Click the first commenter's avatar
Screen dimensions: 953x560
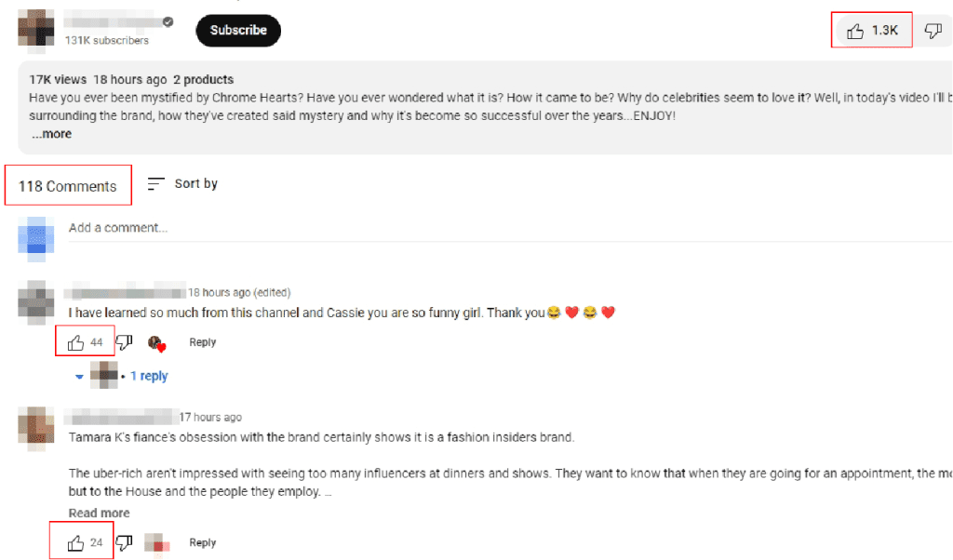click(x=37, y=303)
